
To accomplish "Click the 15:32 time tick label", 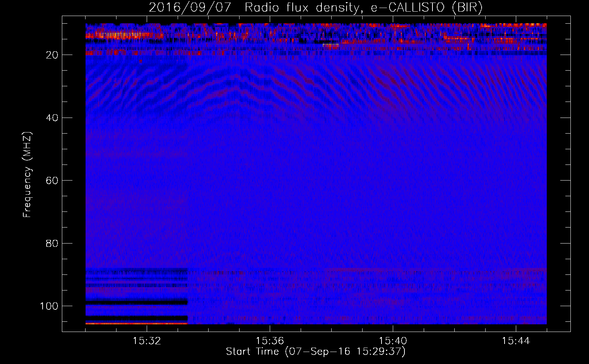I will (x=147, y=341).
